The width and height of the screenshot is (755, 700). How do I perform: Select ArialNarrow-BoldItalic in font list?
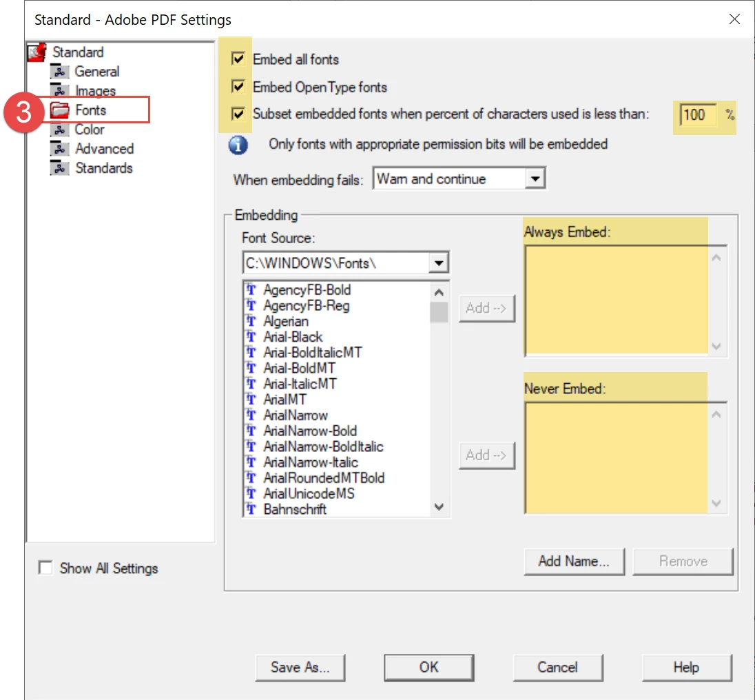pyautogui.click(x=324, y=446)
